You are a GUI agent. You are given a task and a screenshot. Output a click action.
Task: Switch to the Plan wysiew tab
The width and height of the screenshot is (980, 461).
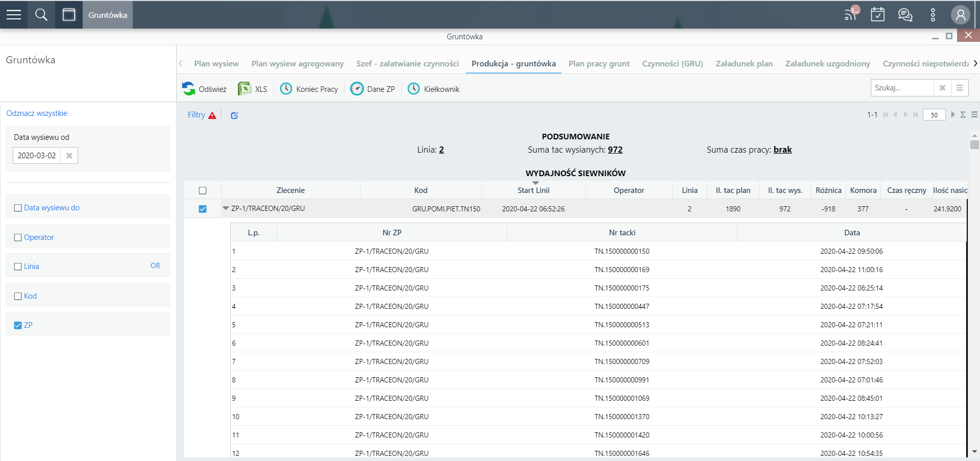point(216,64)
